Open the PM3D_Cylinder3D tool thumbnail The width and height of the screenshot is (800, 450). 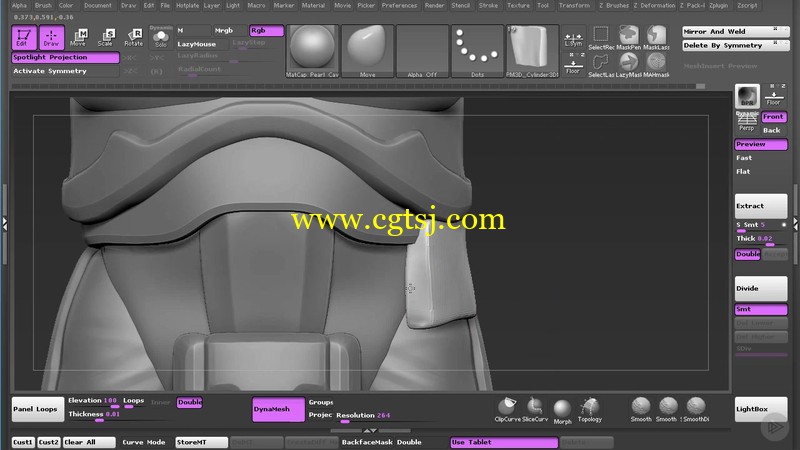(x=533, y=51)
